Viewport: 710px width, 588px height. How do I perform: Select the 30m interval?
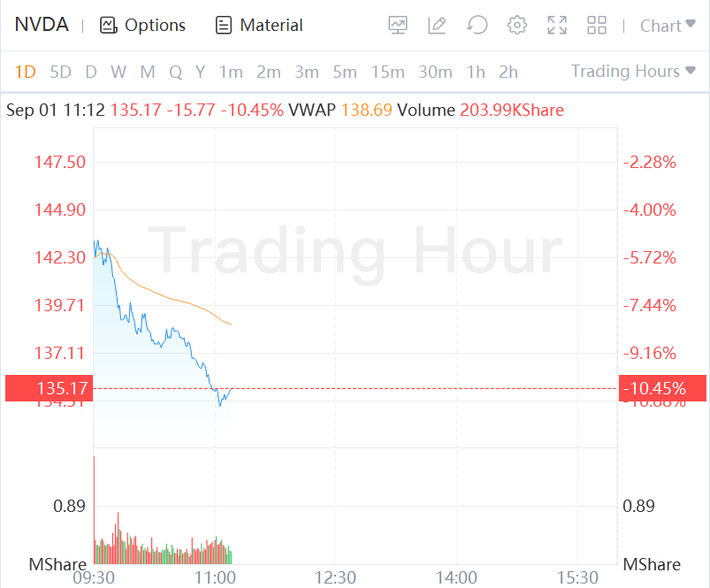pyautogui.click(x=435, y=72)
